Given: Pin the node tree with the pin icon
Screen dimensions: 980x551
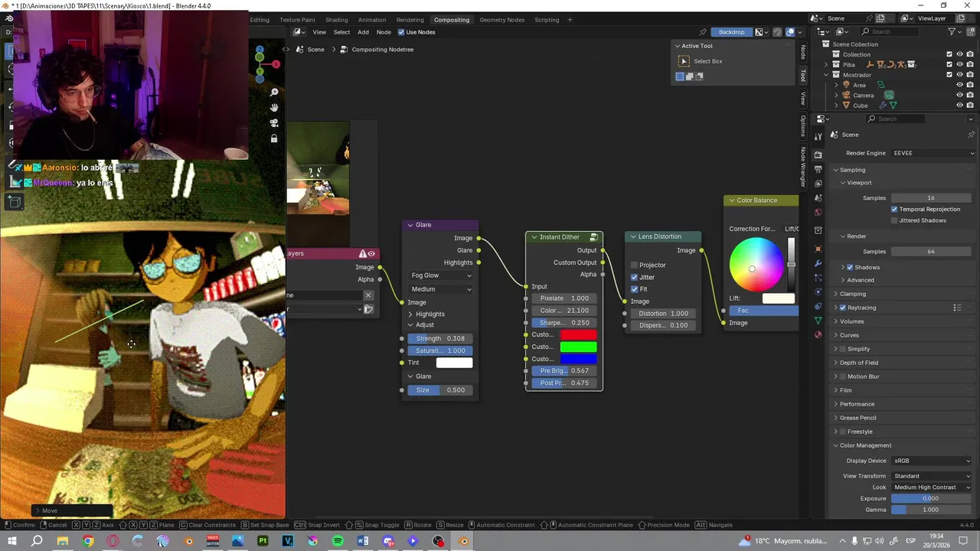Looking at the screenshot, I should (x=703, y=32).
